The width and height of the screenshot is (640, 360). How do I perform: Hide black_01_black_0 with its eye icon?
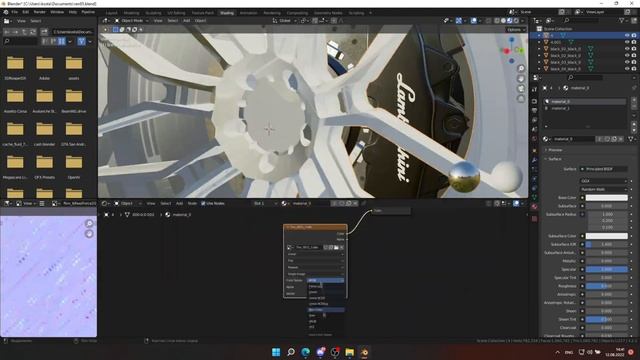(627, 49)
